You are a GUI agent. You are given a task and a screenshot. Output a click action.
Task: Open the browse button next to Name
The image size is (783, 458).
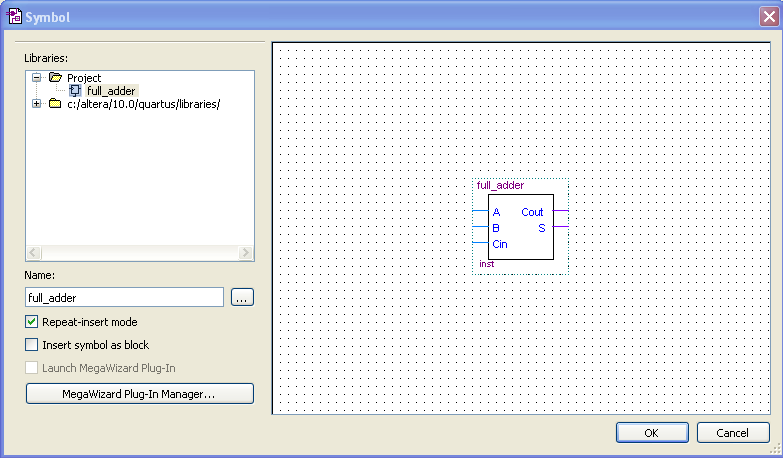pyautogui.click(x=242, y=297)
